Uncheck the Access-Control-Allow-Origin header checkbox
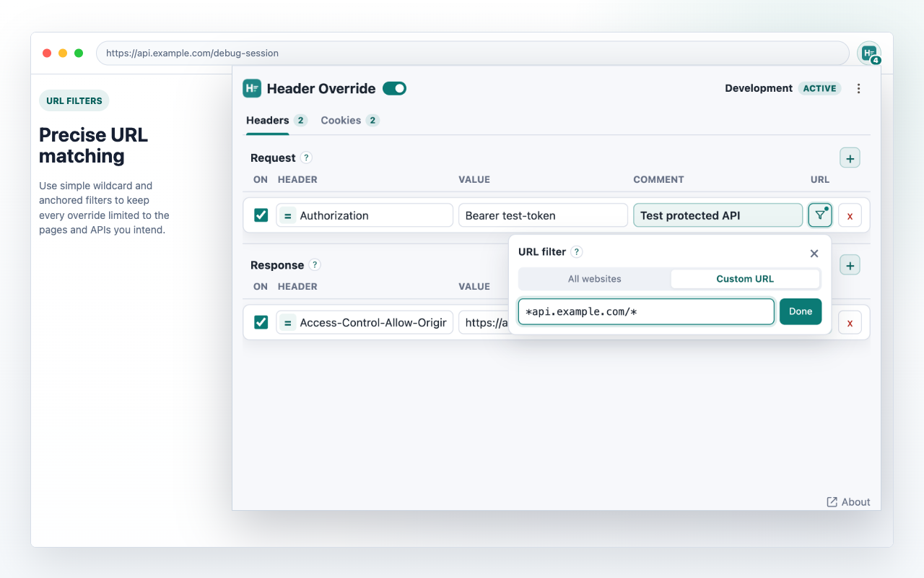Screen dimensions: 924x578 (261, 322)
